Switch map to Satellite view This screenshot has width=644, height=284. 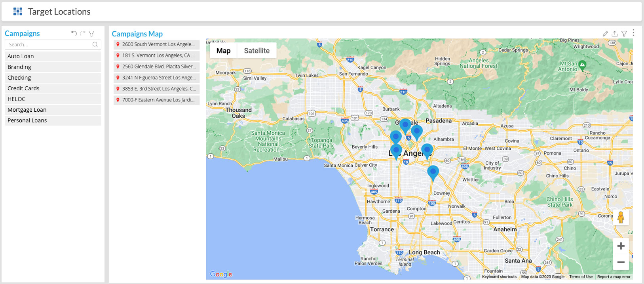pyautogui.click(x=256, y=51)
